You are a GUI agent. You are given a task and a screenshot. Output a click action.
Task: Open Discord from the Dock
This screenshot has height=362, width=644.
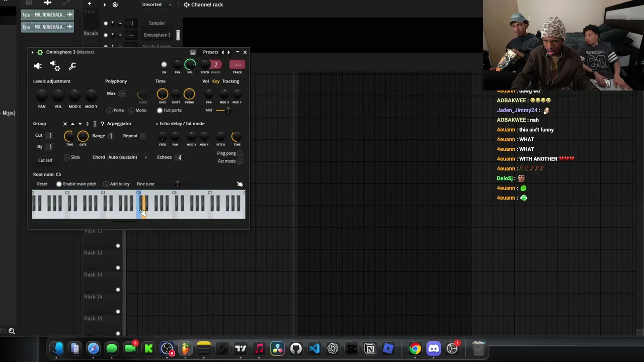(433, 348)
